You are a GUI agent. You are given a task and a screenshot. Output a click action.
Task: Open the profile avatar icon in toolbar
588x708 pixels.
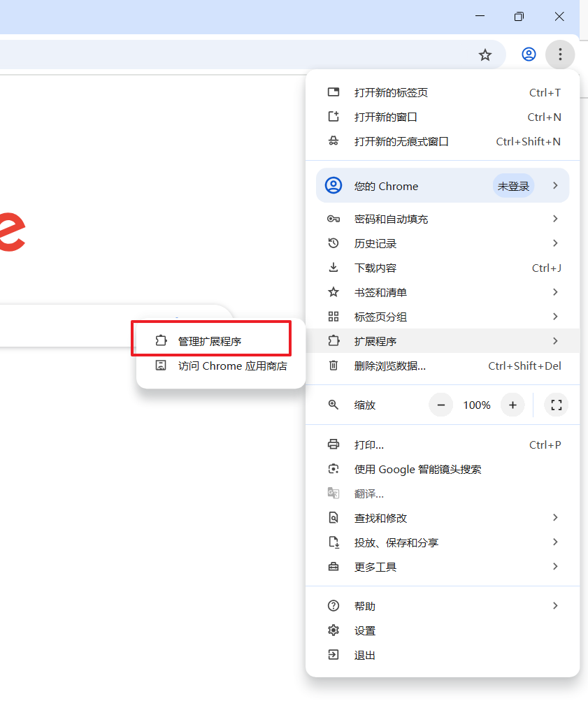pos(529,55)
